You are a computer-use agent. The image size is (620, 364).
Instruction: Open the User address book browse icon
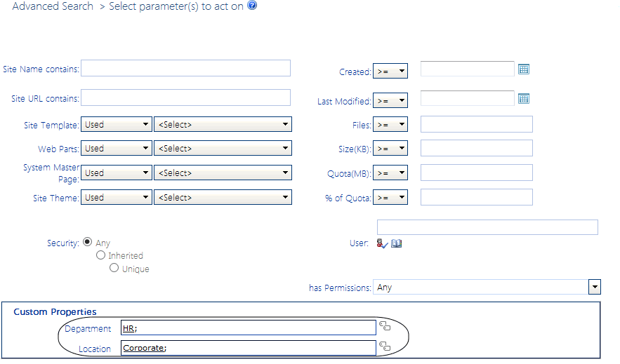click(x=397, y=243)
